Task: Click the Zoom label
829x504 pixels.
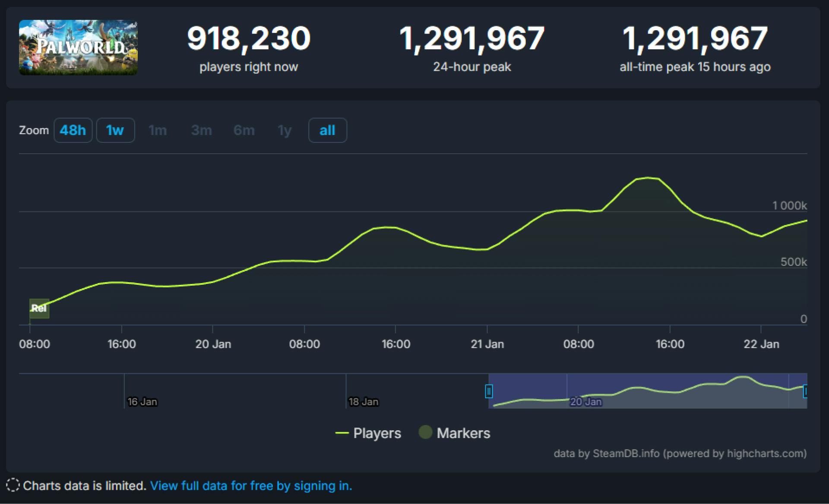Action: tap(34, 130)
